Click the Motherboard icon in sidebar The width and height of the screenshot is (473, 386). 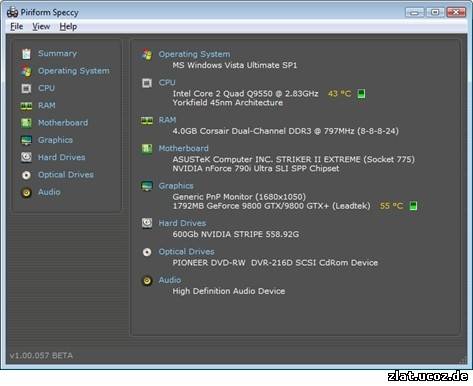pos(26,123)
